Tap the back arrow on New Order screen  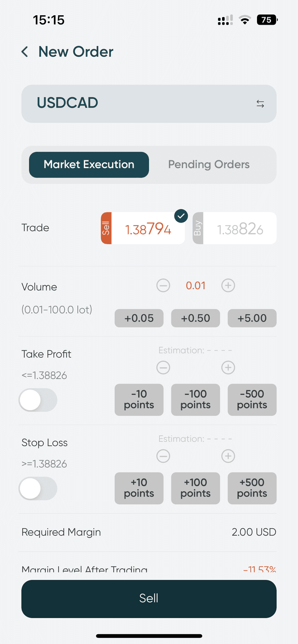click(x=24, y=52)
